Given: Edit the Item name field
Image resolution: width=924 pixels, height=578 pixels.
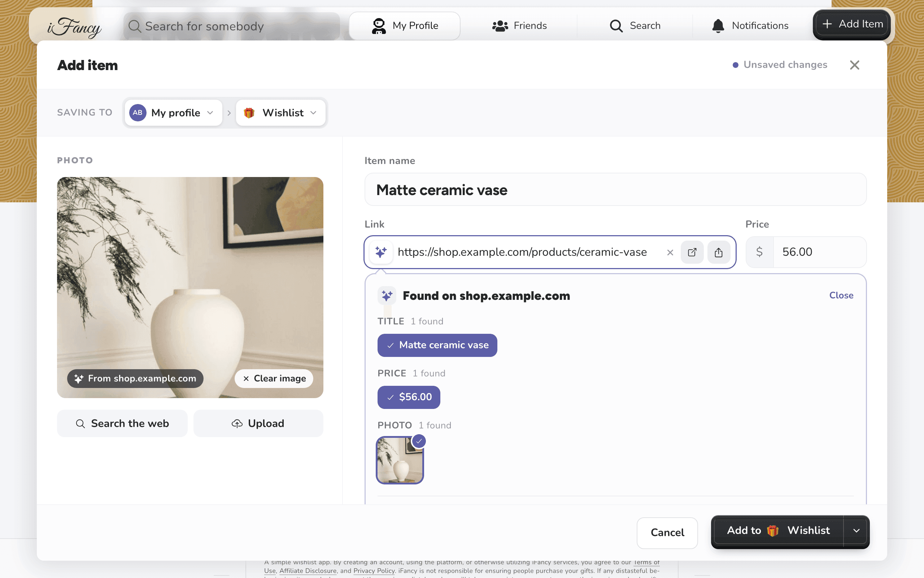Looking at the screenshot, I should click(x=615, y=190).
